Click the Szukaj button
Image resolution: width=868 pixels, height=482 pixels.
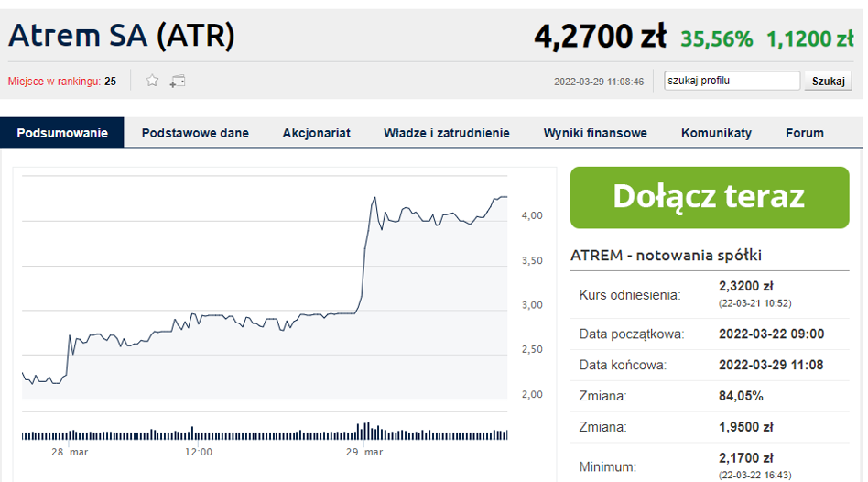pos(828,81)
